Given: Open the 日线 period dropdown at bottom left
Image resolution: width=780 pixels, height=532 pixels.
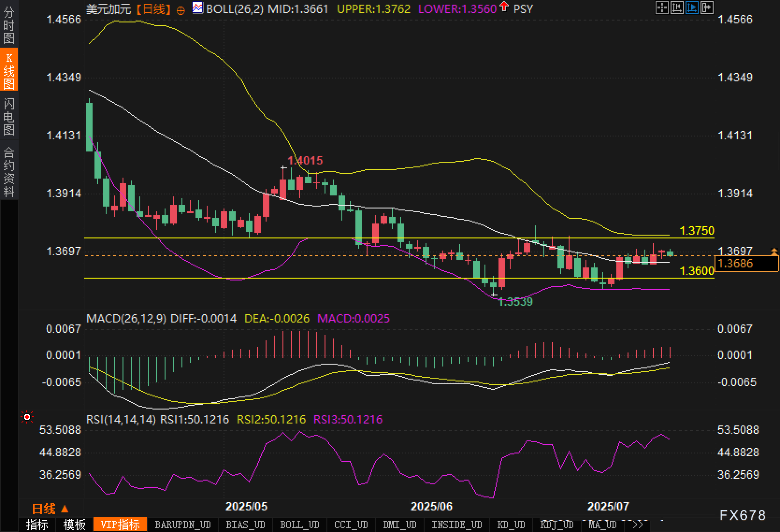Looking at the screenshot, I should 50,509.
